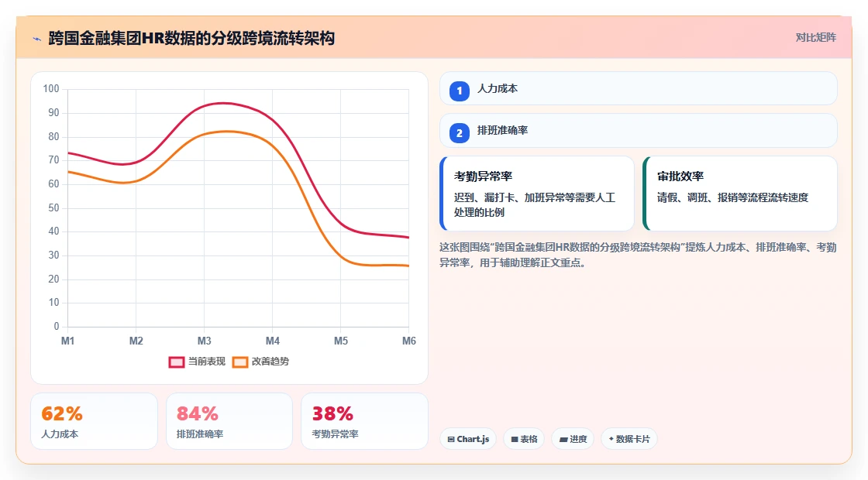868x480 pixels.
Task: Click the 考勤异常率 description card
Action: (x=537, y=194)
